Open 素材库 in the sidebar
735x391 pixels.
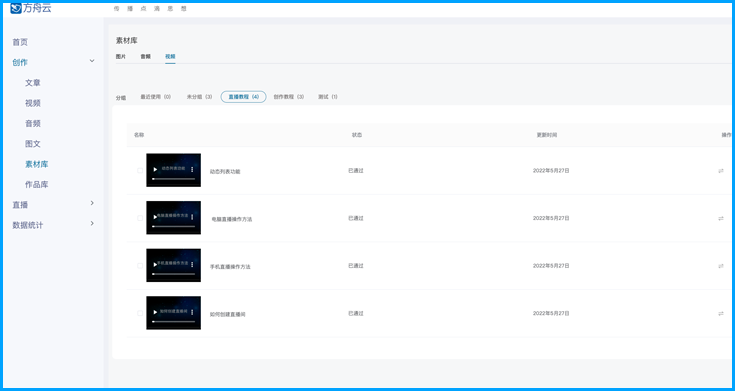[37, 164]
